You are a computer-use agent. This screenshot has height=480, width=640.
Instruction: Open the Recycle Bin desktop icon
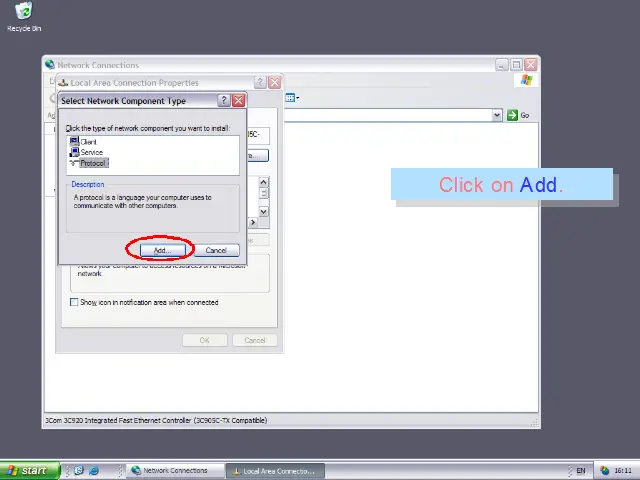23,15
